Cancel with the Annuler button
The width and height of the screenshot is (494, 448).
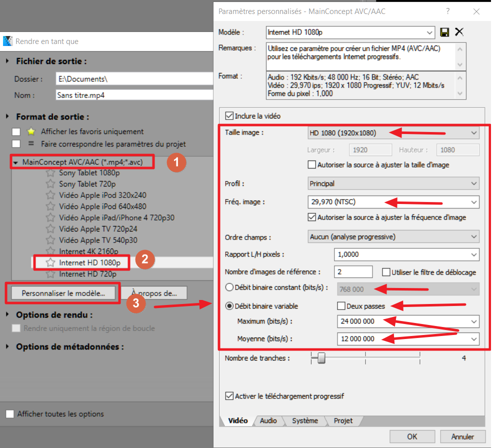pos(462,436)
